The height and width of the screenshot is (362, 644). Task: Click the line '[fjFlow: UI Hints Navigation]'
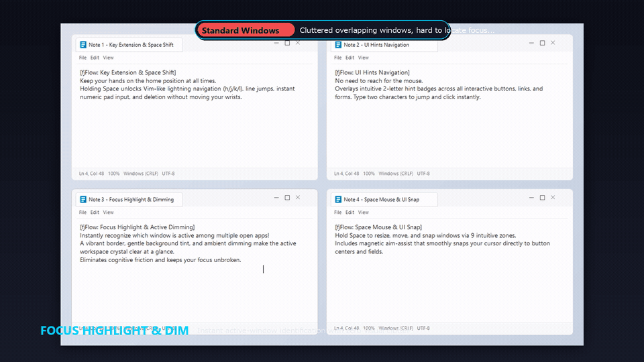coord(372,72)
